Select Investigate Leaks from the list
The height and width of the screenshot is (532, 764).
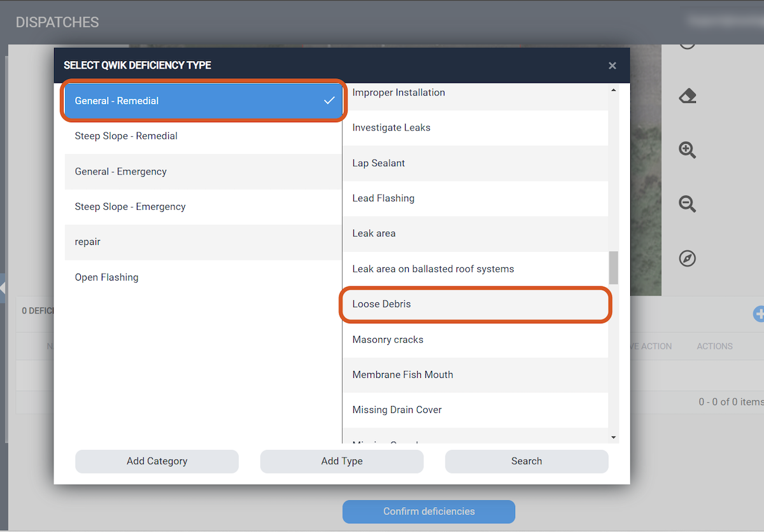476,128
